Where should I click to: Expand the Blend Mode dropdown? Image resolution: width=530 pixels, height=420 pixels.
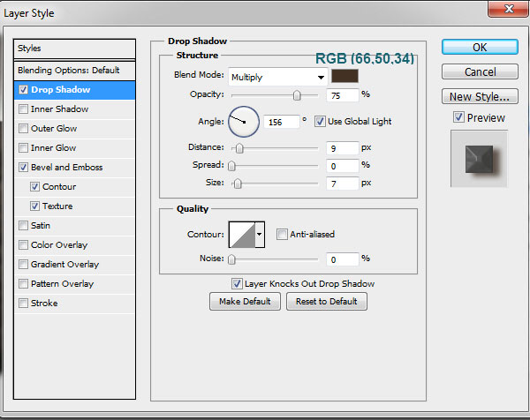[x=278, y=77]
